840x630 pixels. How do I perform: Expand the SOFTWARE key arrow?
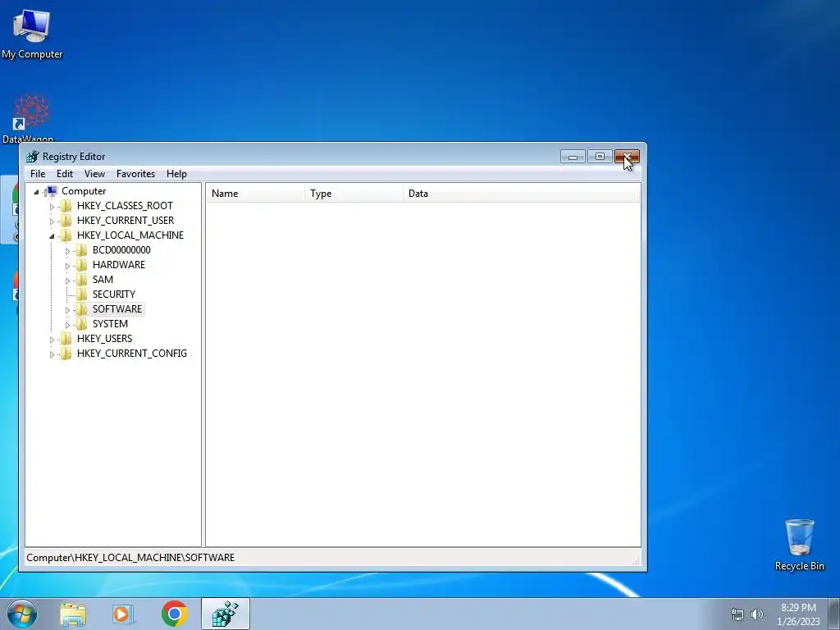(x=67, y=309)
